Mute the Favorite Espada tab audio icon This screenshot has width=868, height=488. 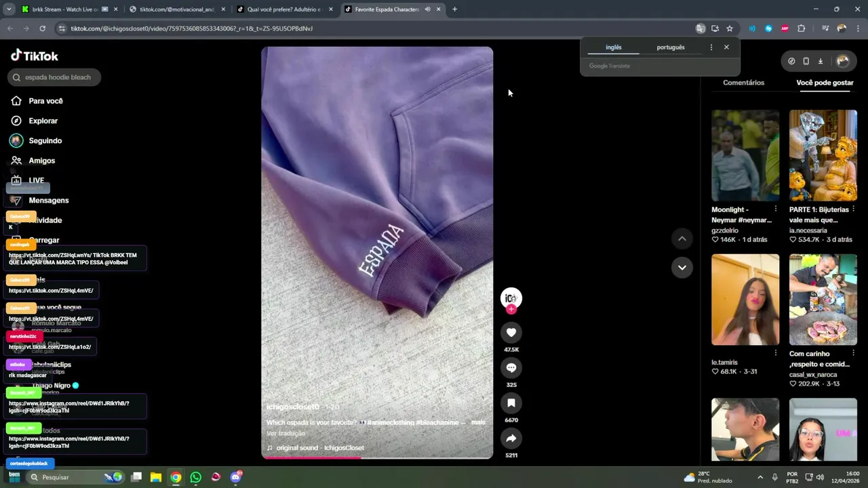pyautogui.click(x=427, y=9)
